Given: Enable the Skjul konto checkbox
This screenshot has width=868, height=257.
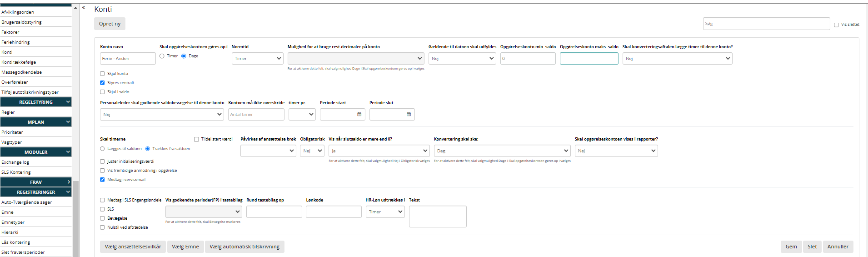Looking at the screenshot, I should (x=102, y=74).
